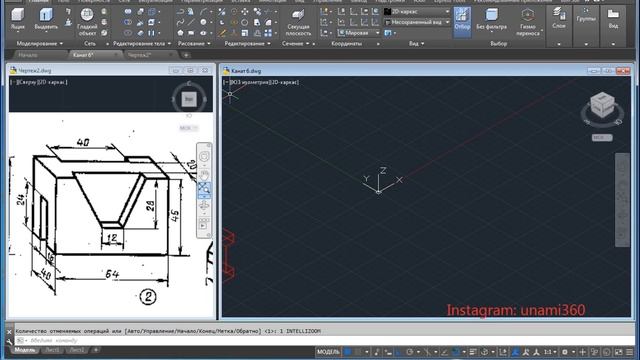This screenshot has height=360, width=640.
Task: Click the Union solid editing icon
Action: click(128, 11)
